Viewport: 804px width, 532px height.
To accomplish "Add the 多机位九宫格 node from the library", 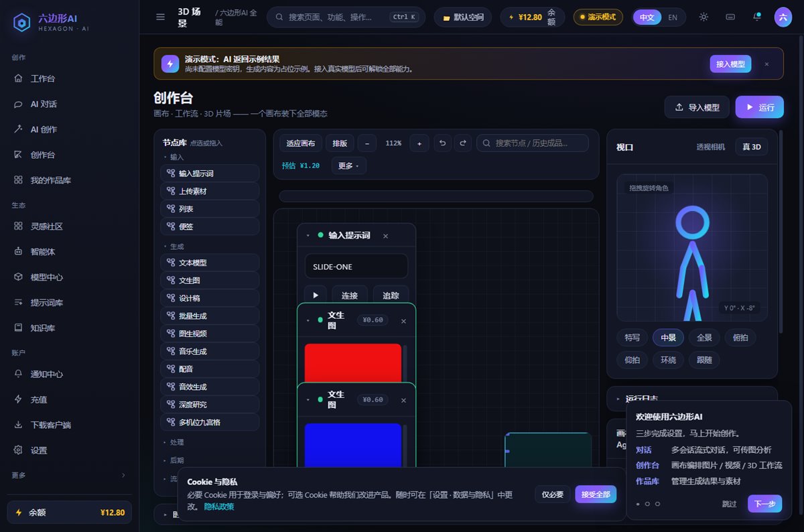I will coord(210,422).
